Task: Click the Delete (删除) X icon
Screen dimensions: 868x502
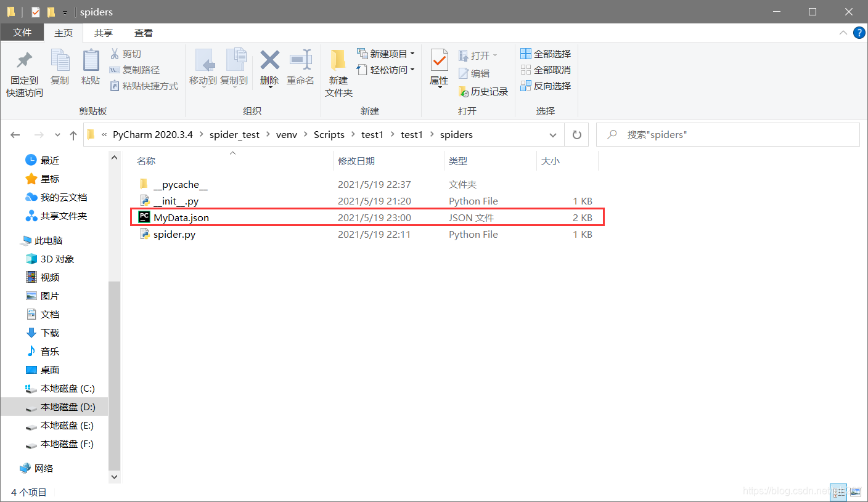Action: (269, 60)
